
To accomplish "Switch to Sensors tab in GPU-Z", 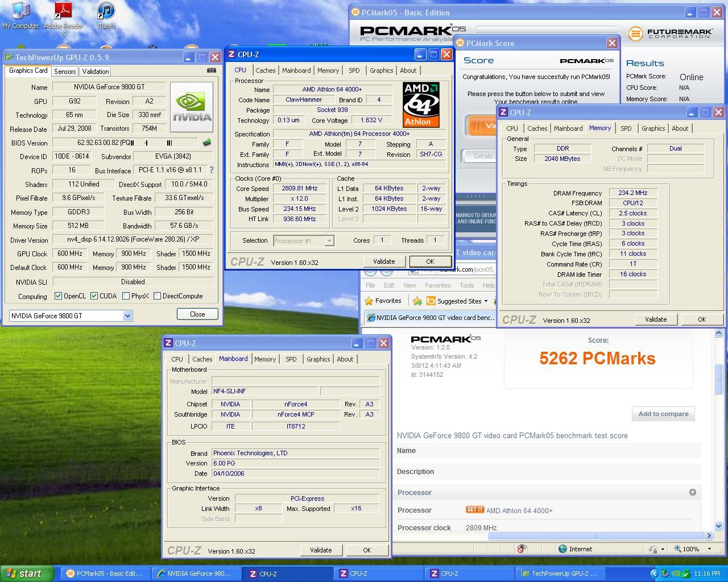I will coord(65,72).
